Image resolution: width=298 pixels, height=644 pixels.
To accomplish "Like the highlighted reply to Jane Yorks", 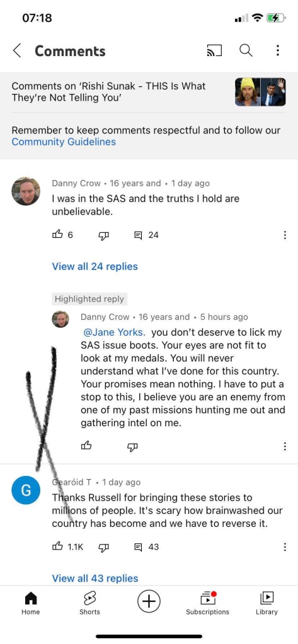I will (x=86, y=446).
